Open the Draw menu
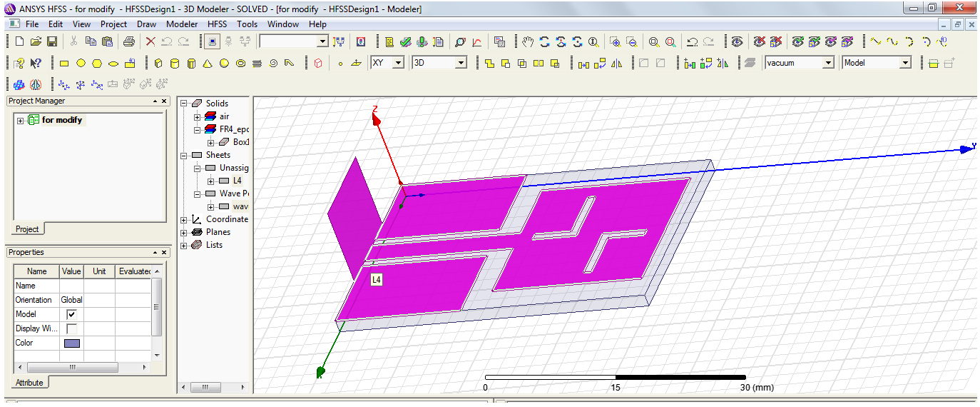The height and width of the screenshot is (407, 980). pyautogui.click(x=146, y=24)
